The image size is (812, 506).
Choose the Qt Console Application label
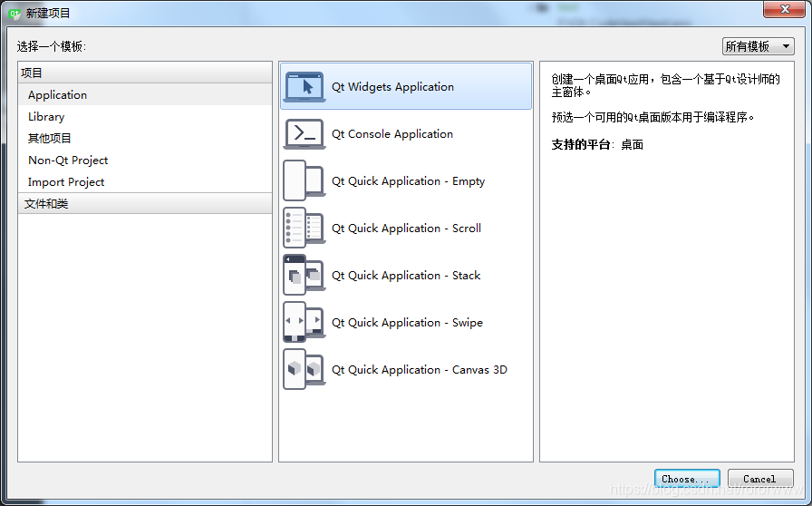pyautogui.click(x=392, y=134)
